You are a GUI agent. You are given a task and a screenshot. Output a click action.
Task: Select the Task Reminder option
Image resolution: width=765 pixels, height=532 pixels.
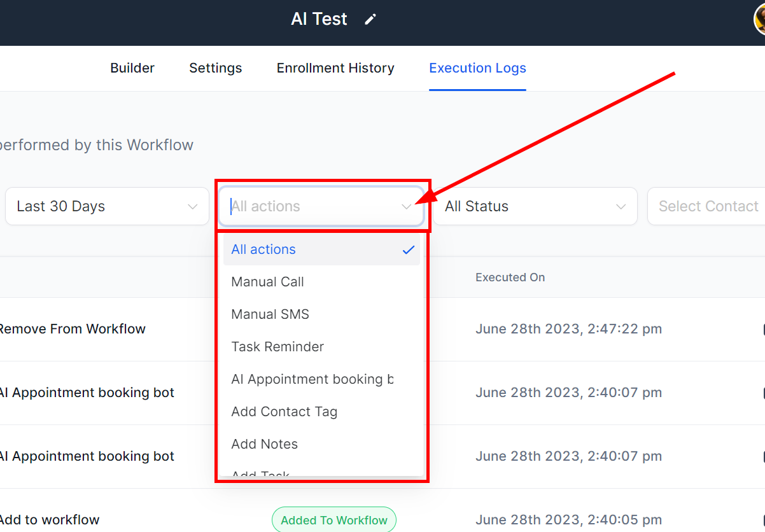click(x=277, y=347)
